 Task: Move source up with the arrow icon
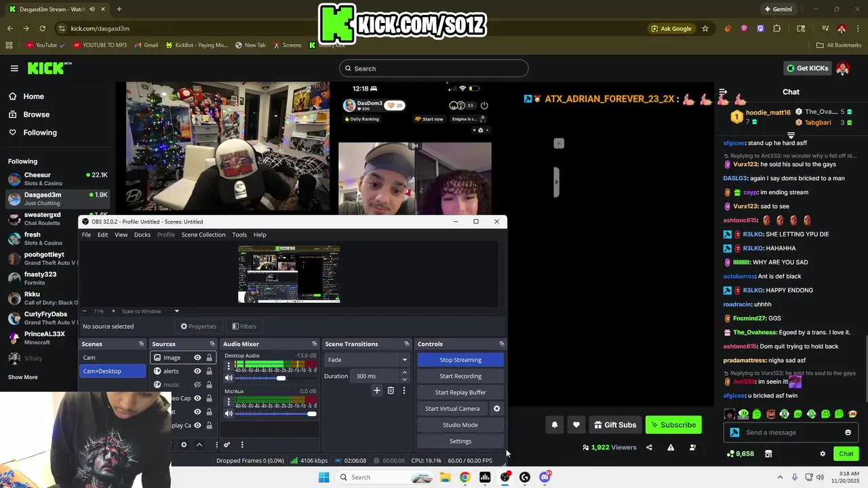(199, 445)
